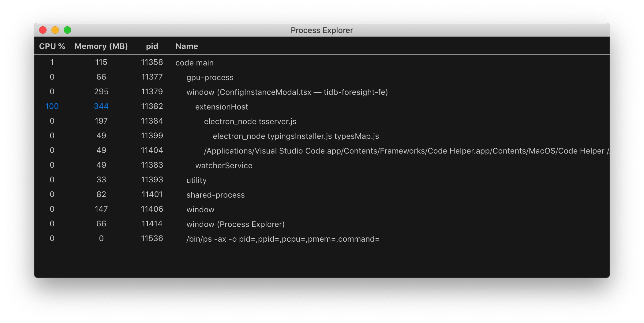Click the Memory (MB) column header
The height and width of the screenshot is (323, 644).
(x=101, y=46)
